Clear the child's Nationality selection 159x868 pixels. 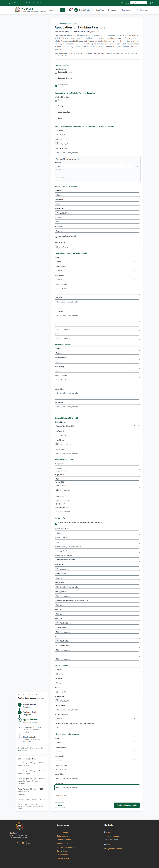pos(135,230)
